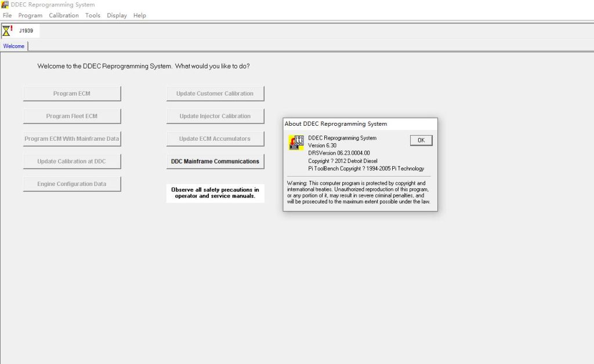The height and width of the screenshot is (364, 594).
Task: Click the DDEC app icon in title bar
Action: coord(5,5)
